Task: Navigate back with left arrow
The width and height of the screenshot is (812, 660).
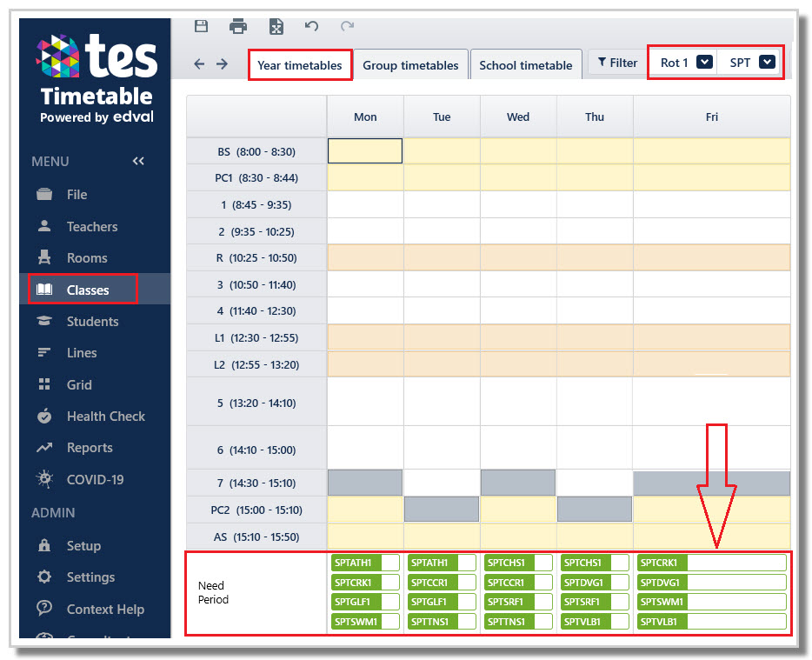Action: click(x=199, y=63)
